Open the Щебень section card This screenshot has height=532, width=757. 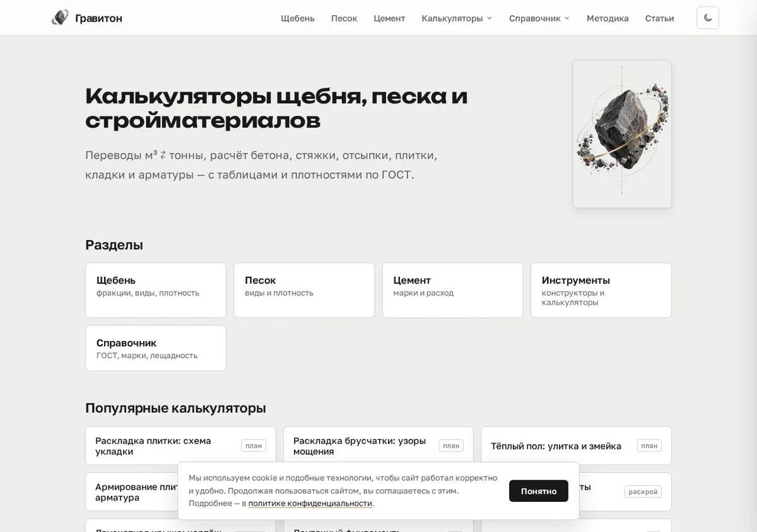(156, 290)
